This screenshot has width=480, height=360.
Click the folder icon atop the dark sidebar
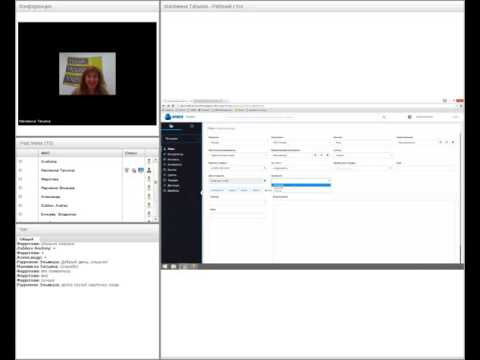coord(171,126)
